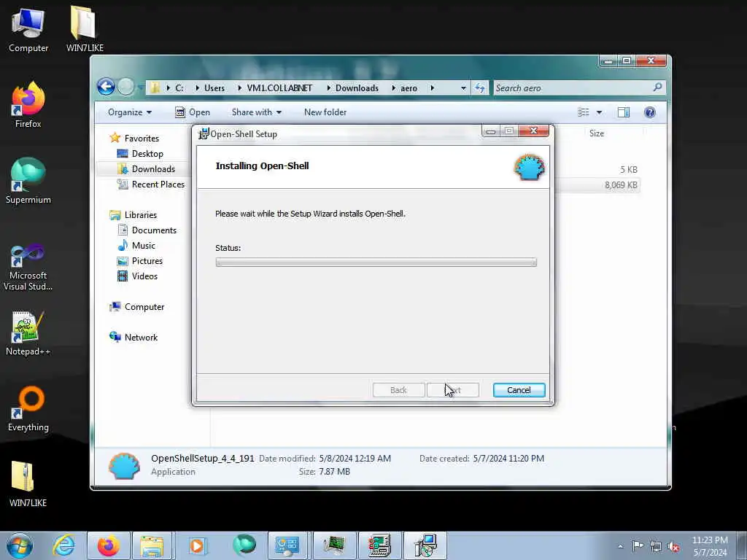Open the Computer desktop icon
This screenshot has height=560, width=747.
[x=28, y=28]
